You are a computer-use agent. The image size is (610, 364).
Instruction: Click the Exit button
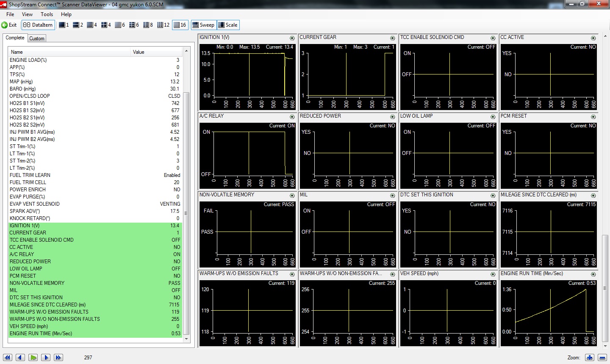click(x=9, y=25)
